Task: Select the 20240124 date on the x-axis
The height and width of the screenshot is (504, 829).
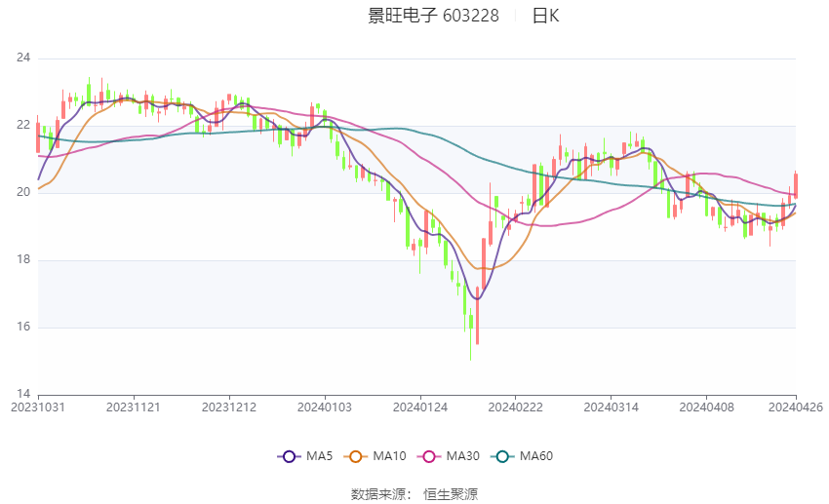Action: tap(420, 406)
